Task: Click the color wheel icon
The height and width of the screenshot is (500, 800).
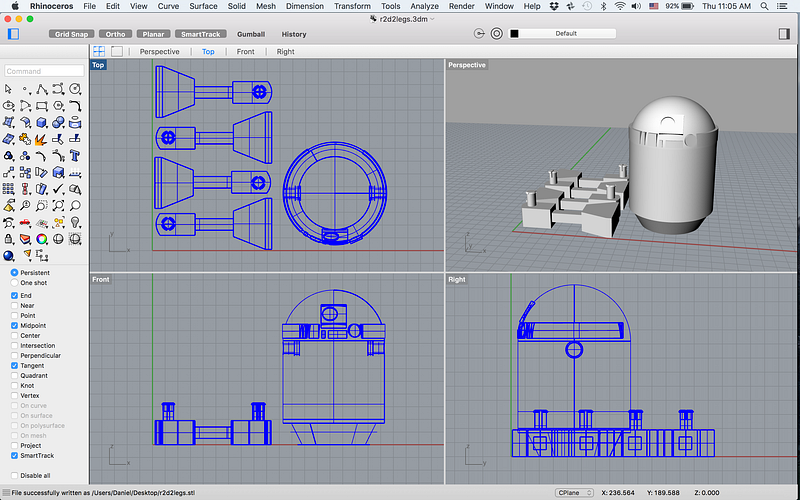Action: [x=42, y=239]
